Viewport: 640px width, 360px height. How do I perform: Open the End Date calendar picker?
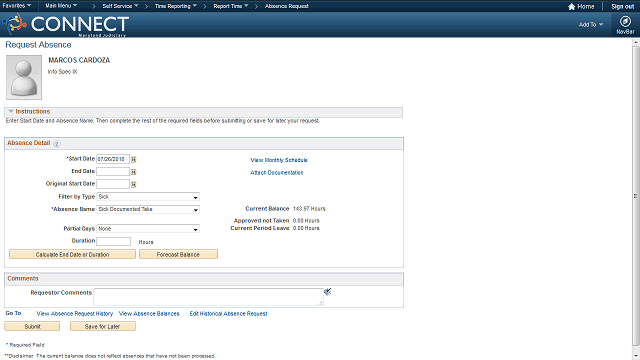click(133, 172)
